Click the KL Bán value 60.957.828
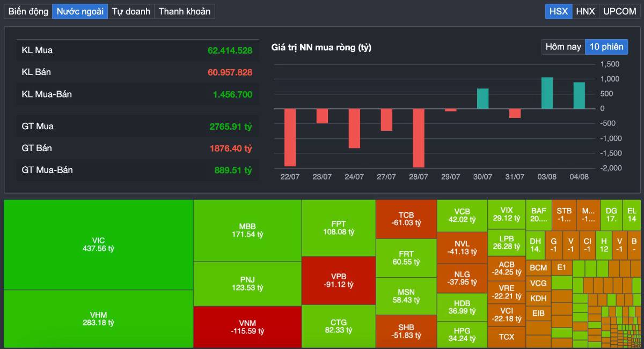644x349 pixels. tap(230, 72)
